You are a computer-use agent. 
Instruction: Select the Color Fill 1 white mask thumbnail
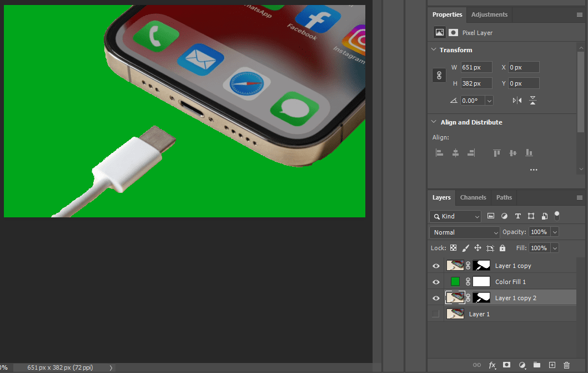pos(481,282)
